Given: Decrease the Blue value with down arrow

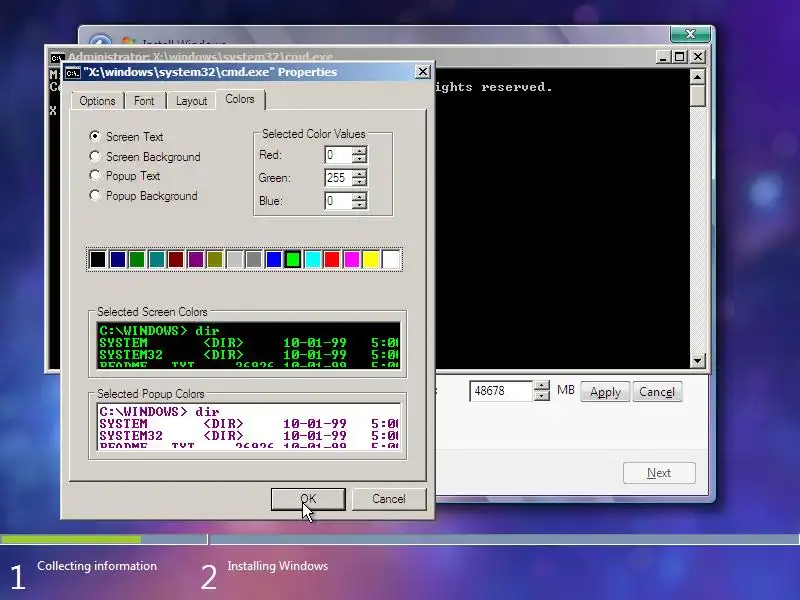Looking at the screenshot, I should (x=359, y=205).
